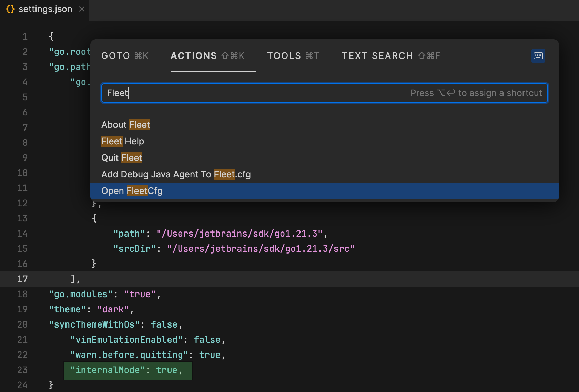Switch to the GOTO tab
This screenshot has width=579, height=392.
[x=115, y=55]
